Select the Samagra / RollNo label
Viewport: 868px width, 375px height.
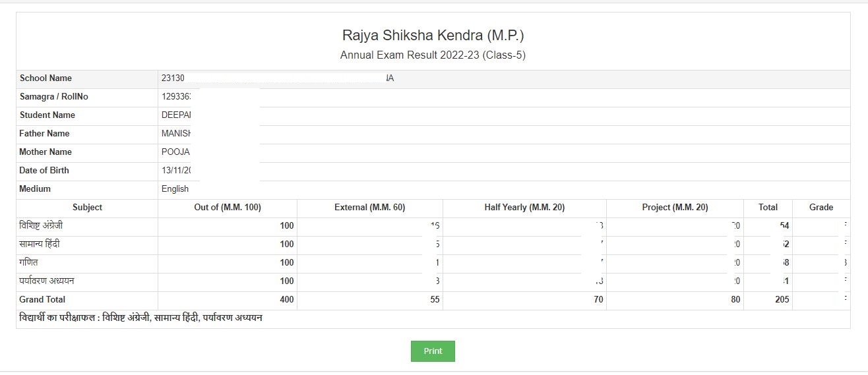(x=54, y=97)
